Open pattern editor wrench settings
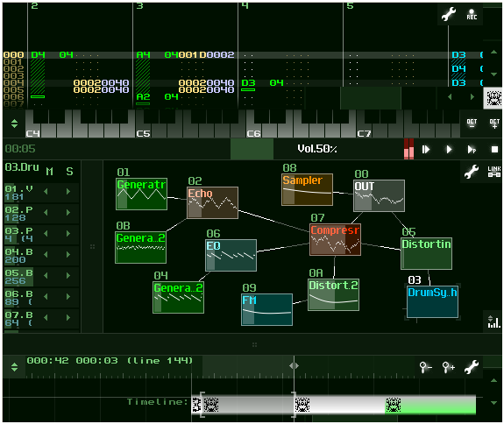 pyautogui.click(x=449, y=14)
